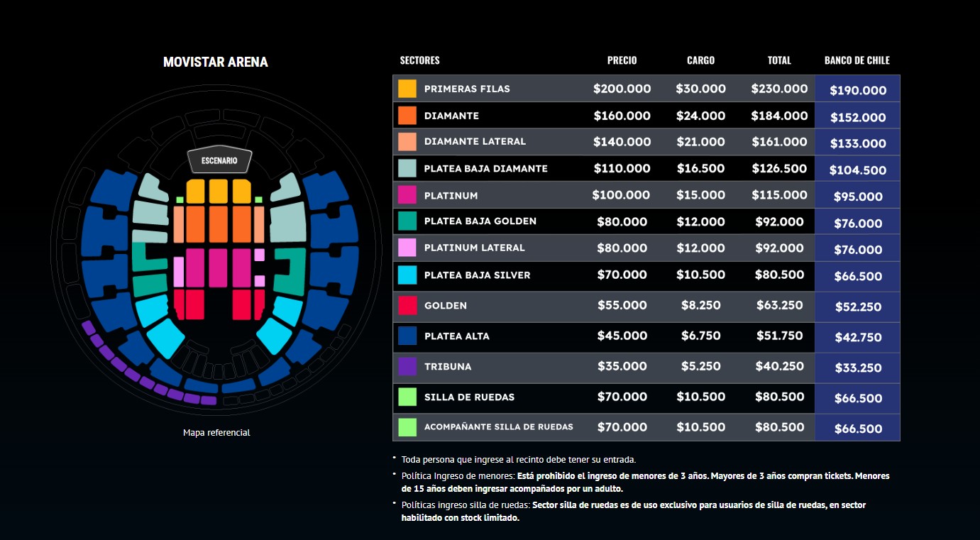Select the Tribuna purple legend swatch
The image size is (980, 540).
coord(407,366)
